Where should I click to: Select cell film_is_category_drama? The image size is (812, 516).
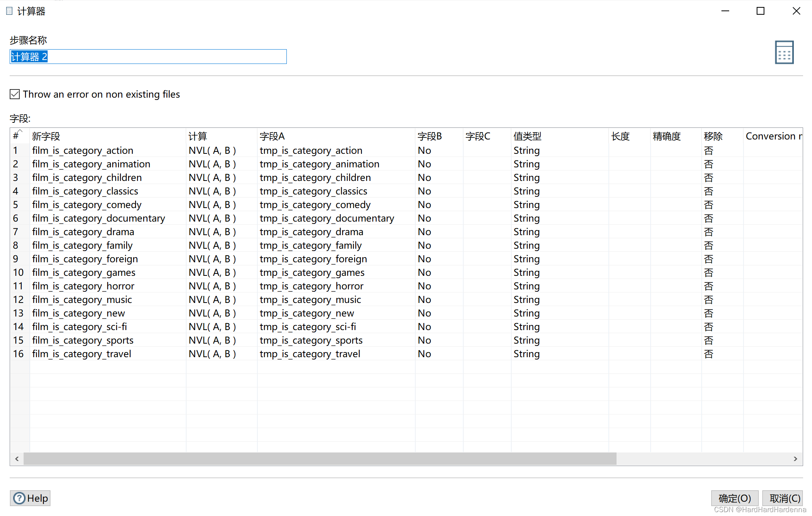point(108,232)
